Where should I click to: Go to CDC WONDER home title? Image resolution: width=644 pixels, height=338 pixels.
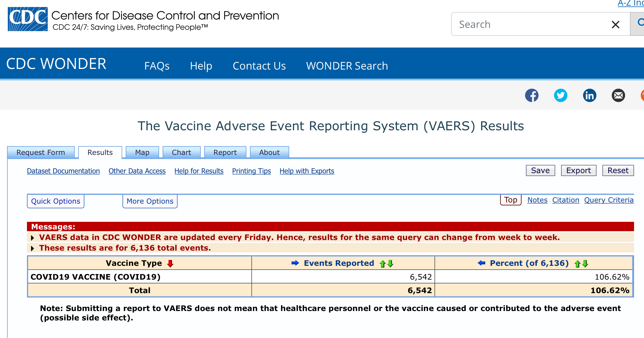click(x=56, y=64)
